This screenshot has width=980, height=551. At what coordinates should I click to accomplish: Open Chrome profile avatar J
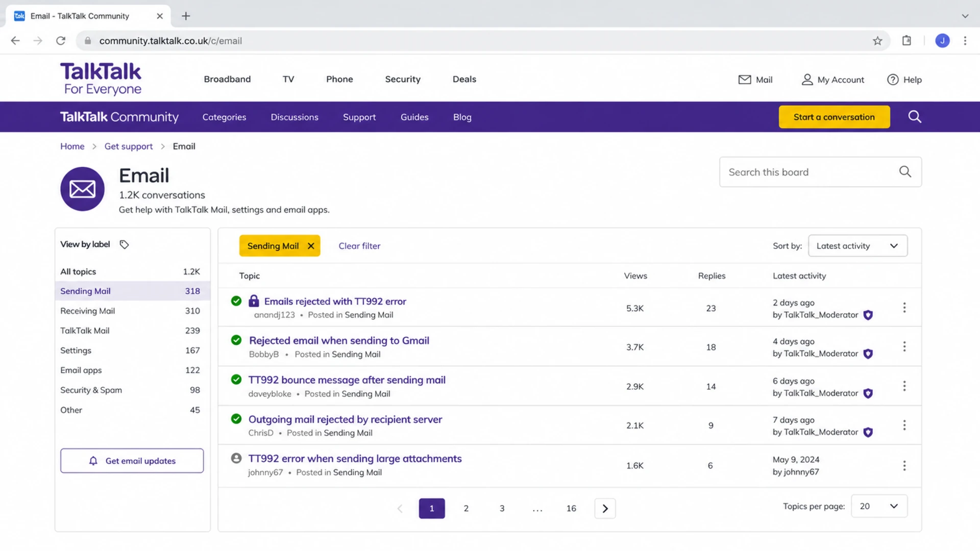pyautogui.click(x=942, y=41)
